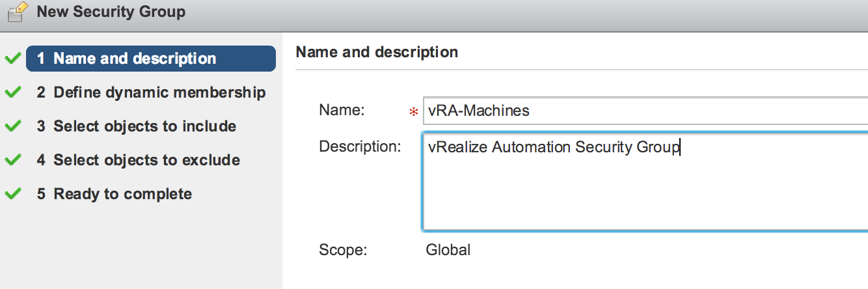Click the Global scope value
868x289 pixels.
(x=448, y=249)
